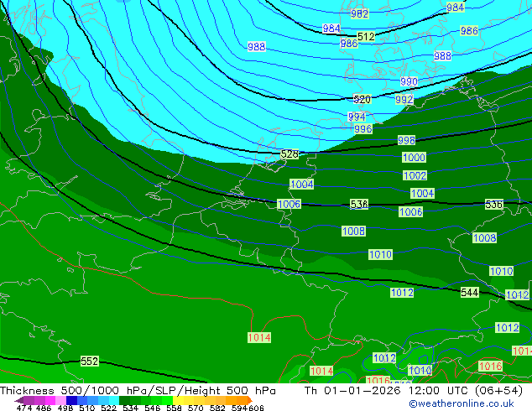Click the 992 isobar label
Image resolution: width=532 pixels, height=411 pixels.
404,99
